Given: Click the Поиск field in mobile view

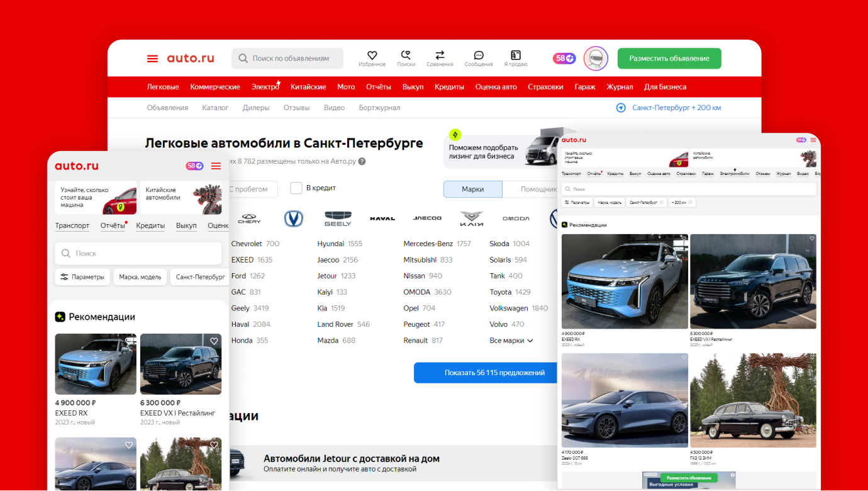Looking at the screenshot, I should coord(138,253).
